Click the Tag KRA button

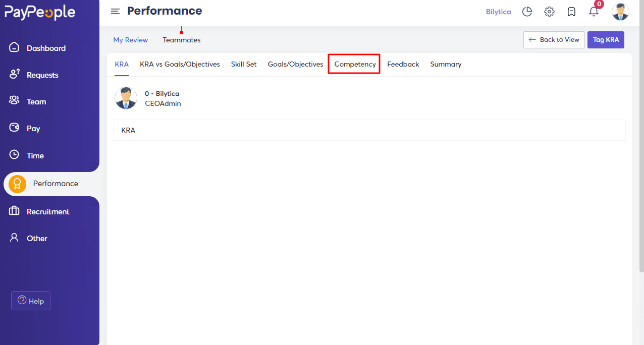coord(606,40)
